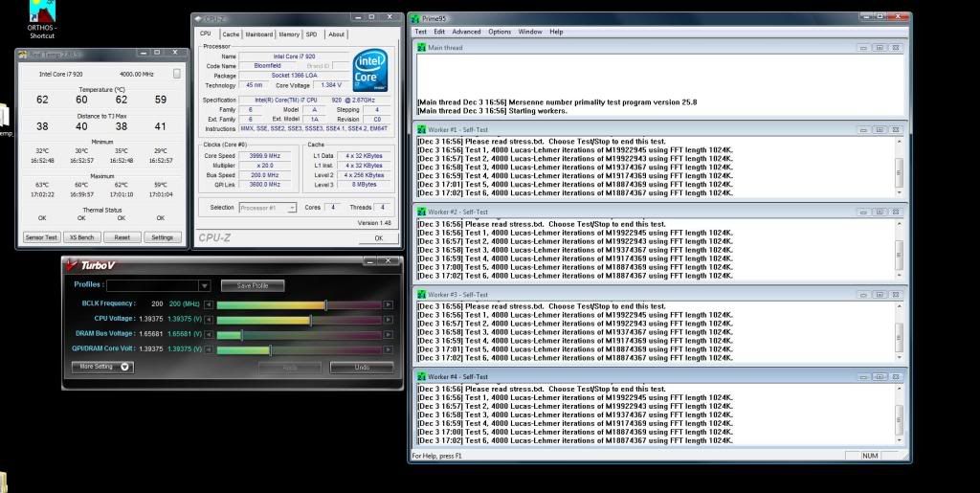Open the Prime95 Window menu
The height and width of the screenshot is (493, 980).
coord(530,32)
